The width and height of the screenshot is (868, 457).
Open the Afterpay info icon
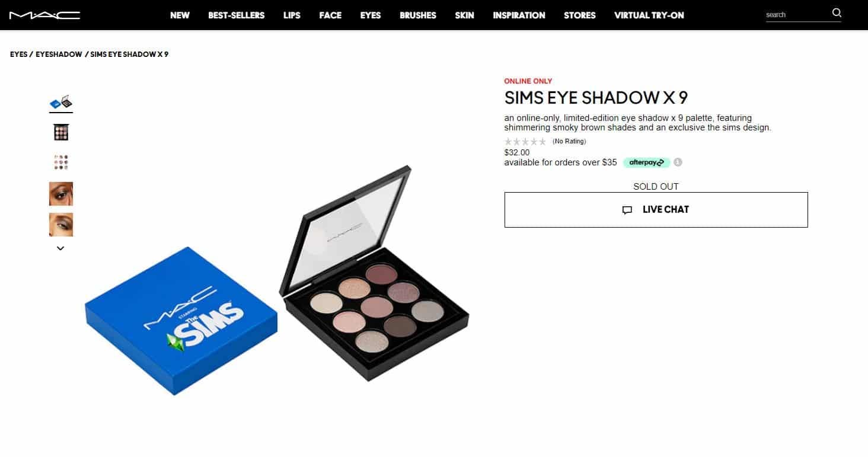click(678, 162)
